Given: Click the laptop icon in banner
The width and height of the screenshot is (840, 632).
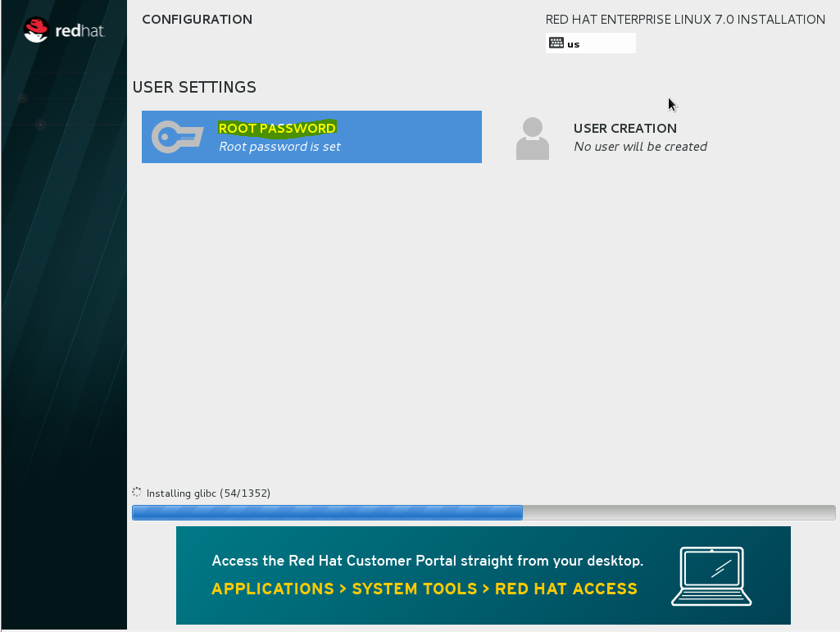Looking at the screenshot, I should pyautogui.click(x=711, y=576).
